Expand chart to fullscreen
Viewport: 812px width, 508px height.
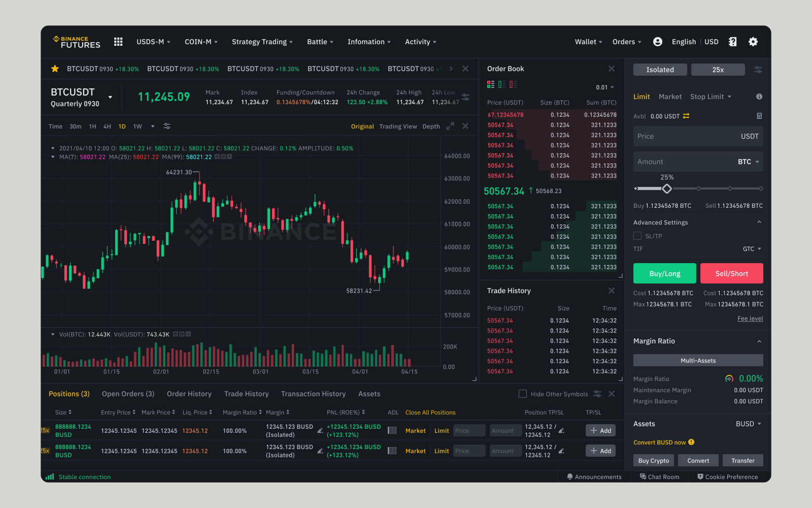[x=450, y=126]
